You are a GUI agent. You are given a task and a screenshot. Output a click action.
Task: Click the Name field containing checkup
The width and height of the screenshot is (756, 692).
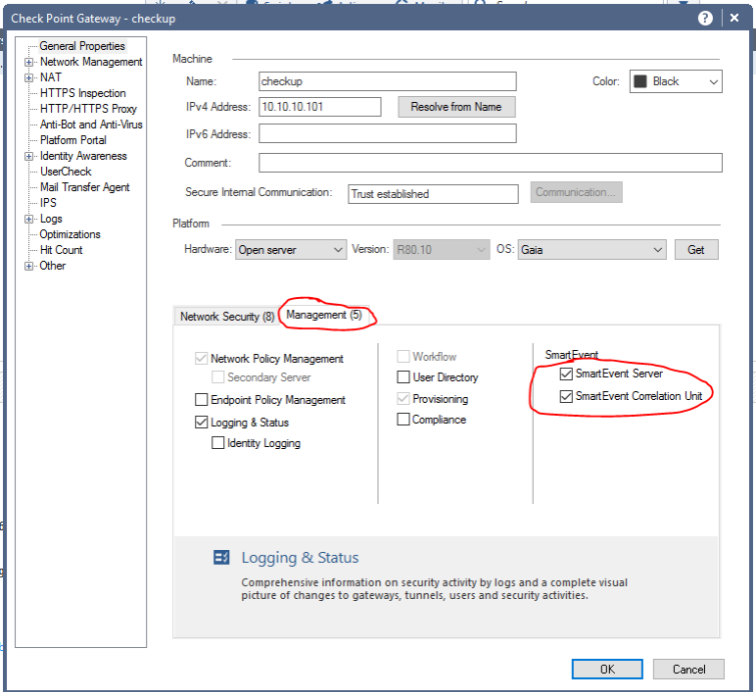point(387,81)
